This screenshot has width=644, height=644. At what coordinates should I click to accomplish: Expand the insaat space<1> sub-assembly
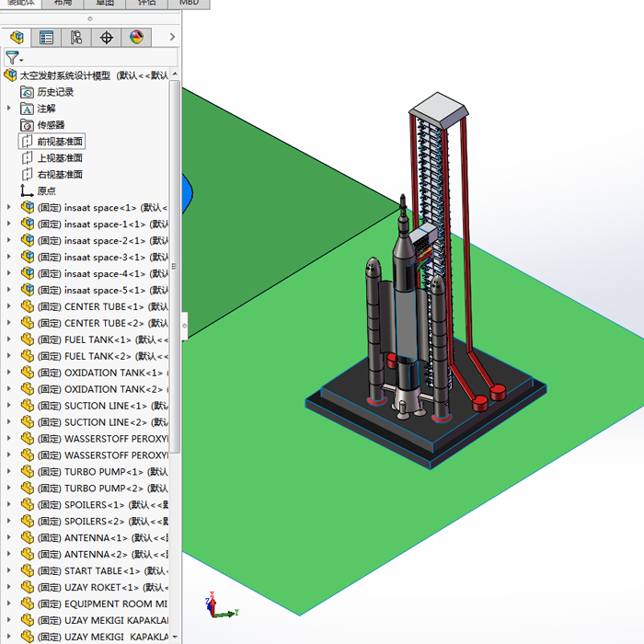tap(9, 207)
